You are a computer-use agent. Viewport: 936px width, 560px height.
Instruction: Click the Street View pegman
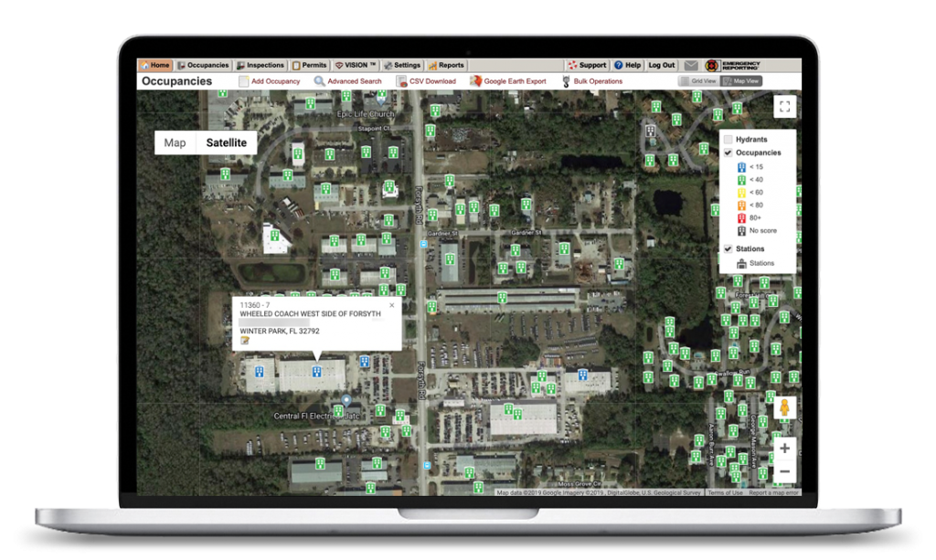(784, 407)
